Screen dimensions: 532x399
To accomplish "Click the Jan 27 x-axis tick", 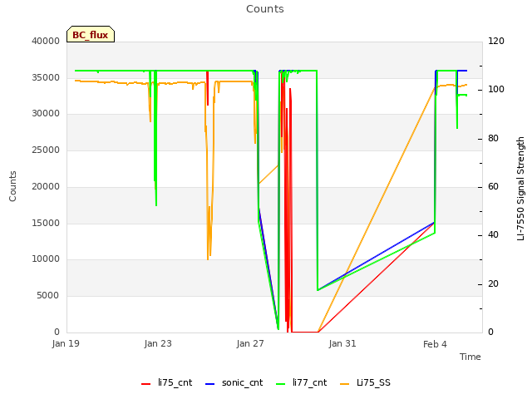I will click(x=250, y=343).
